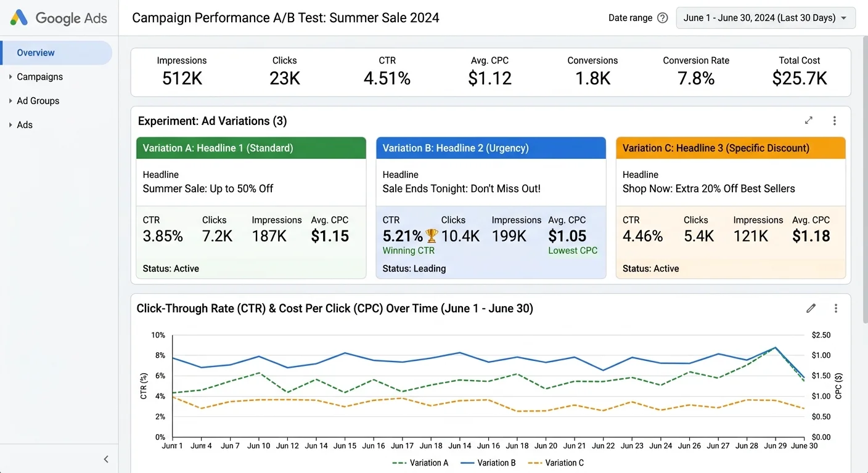The height and width of the screenshot is (473, 868).
Task: Click the Variation B Urgency header
Action: [x=491, y=148]
